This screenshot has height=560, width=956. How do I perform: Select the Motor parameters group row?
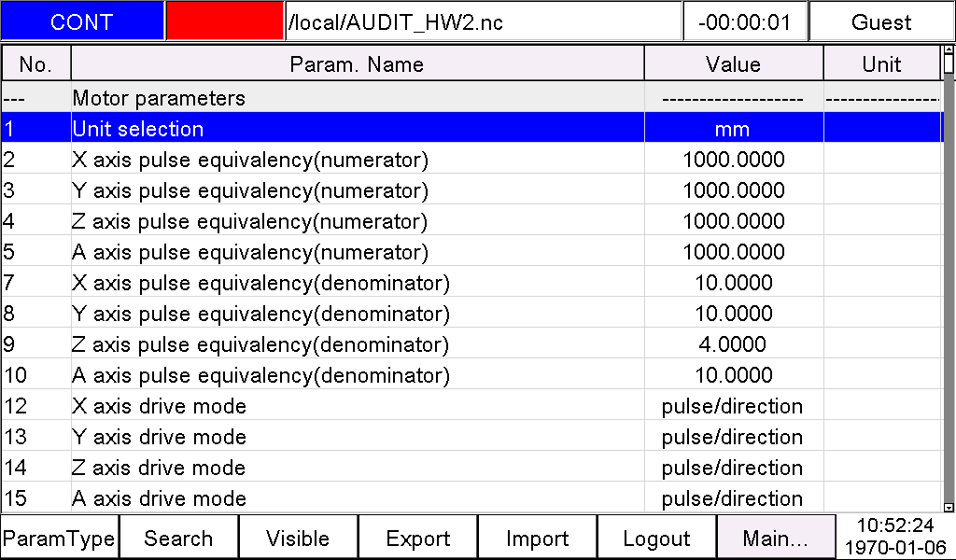tap(471, 97)
